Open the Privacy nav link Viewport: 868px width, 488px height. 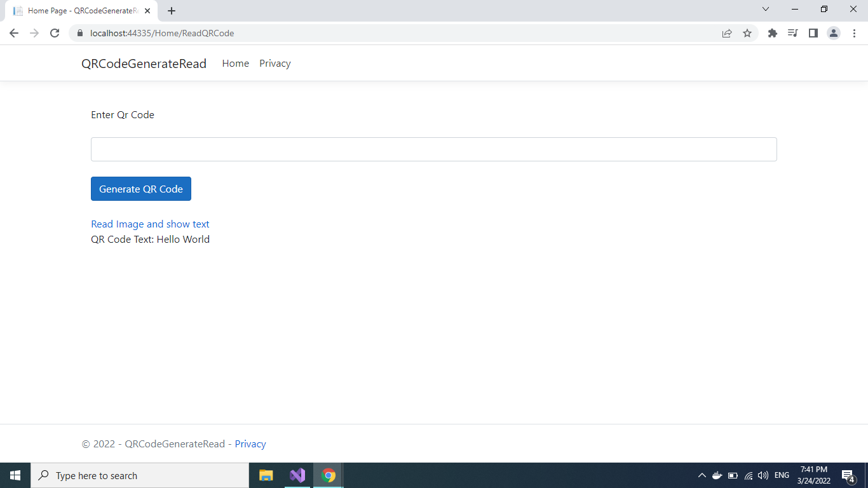(x=275, y=64)
